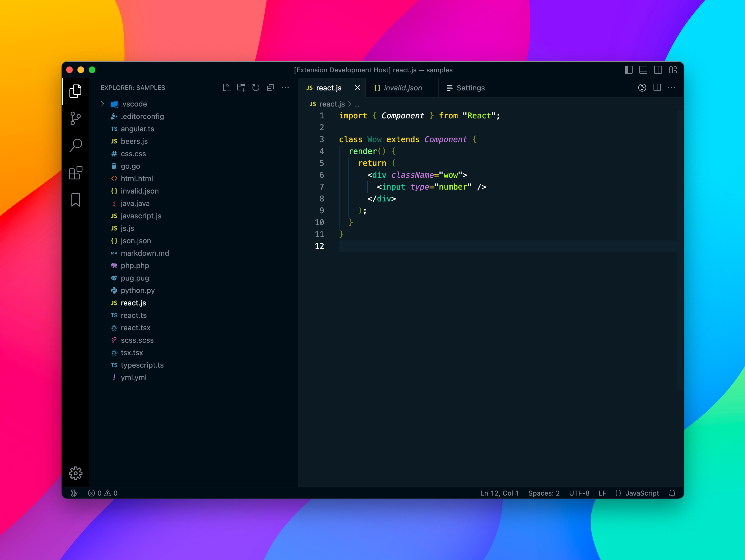Open the Search view in activity bar

pos(75,146)
